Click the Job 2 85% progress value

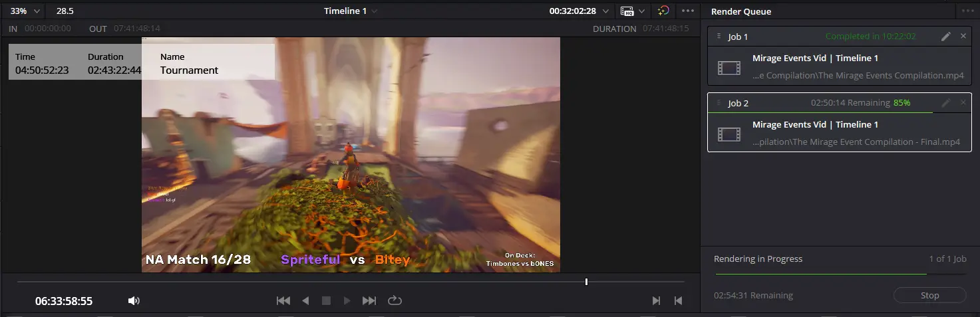[x=902, y=103]
